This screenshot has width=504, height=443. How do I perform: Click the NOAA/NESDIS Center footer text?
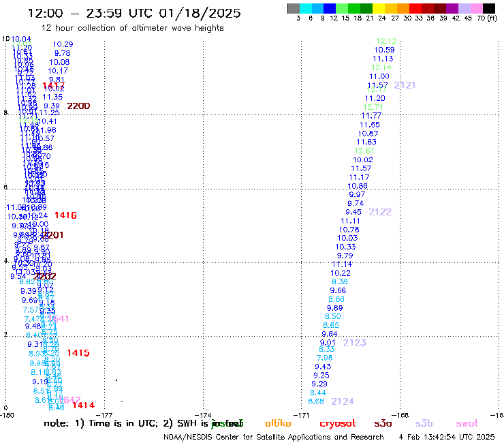pyautogui.click(x=274, y=437)
